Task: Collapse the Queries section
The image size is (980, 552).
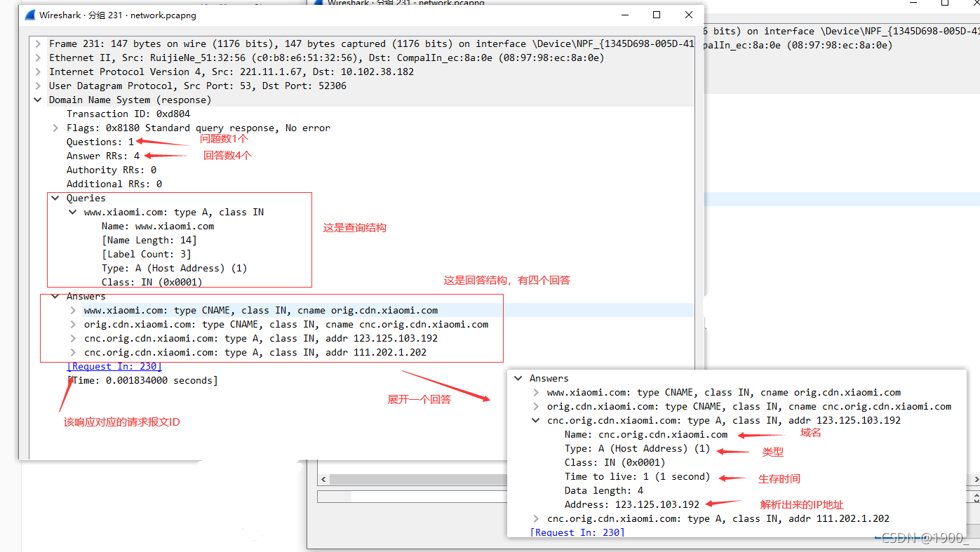Action: click(x=56, y=198)
